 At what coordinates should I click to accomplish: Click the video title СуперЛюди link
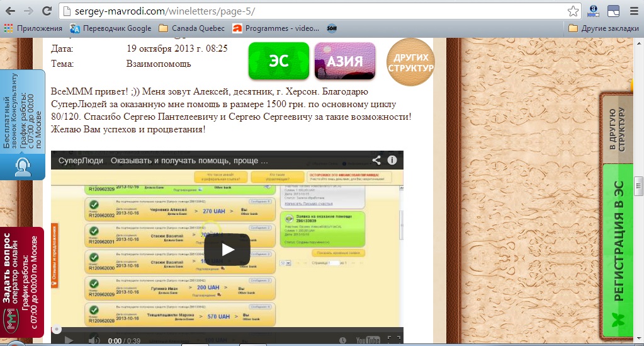coord(162,161)
